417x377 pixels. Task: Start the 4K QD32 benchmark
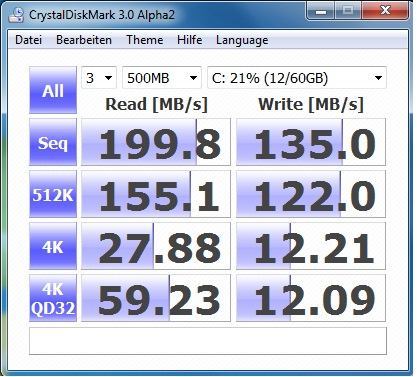(x=53, y=298)
